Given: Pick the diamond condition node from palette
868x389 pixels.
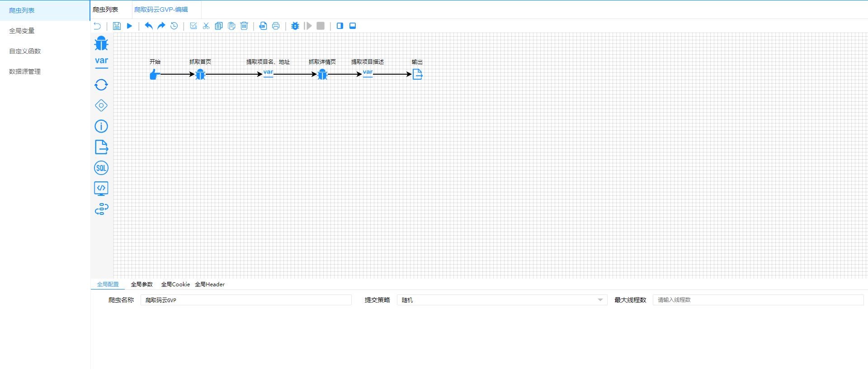Looking at the screenshot, I should pyautogui.click(x=101, y=105).
